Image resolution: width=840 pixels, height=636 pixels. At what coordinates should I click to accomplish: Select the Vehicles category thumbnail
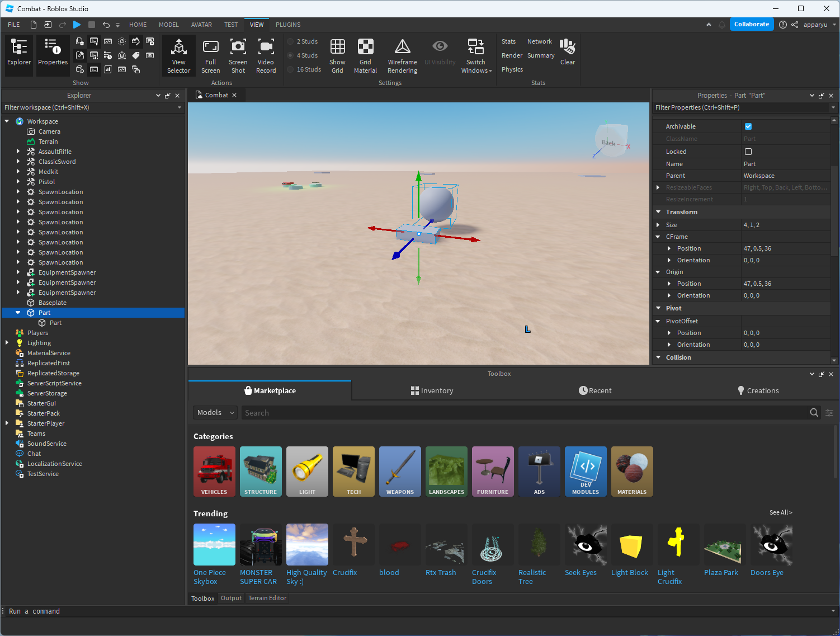[214, 472]
